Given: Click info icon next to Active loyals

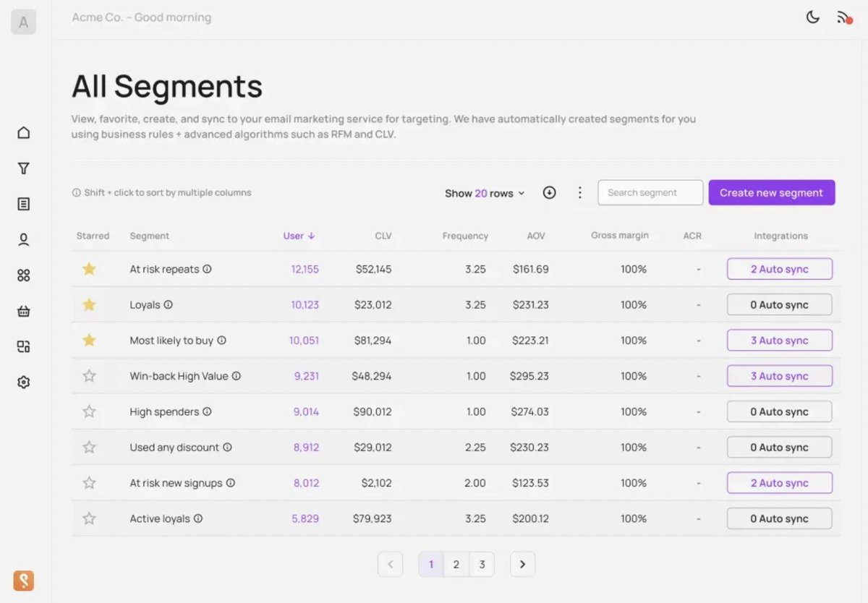Looking at the screenshot, I should 198,518.
